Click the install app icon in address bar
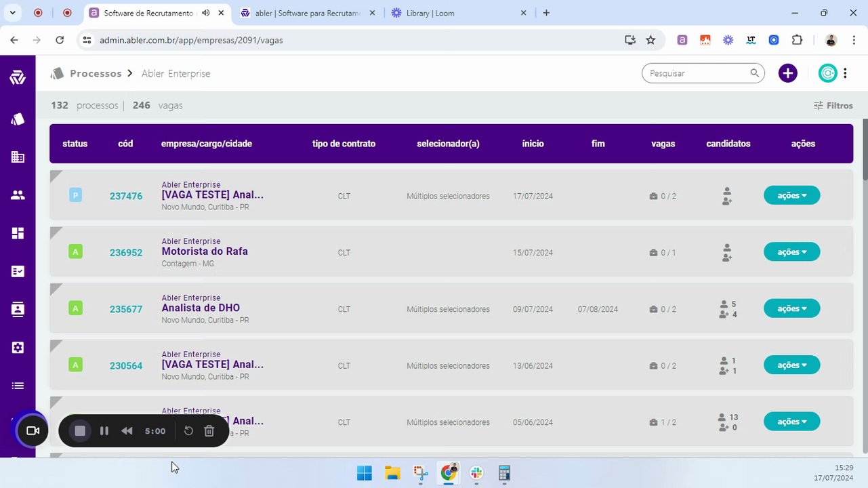868x488 pixels. [630, 40]
